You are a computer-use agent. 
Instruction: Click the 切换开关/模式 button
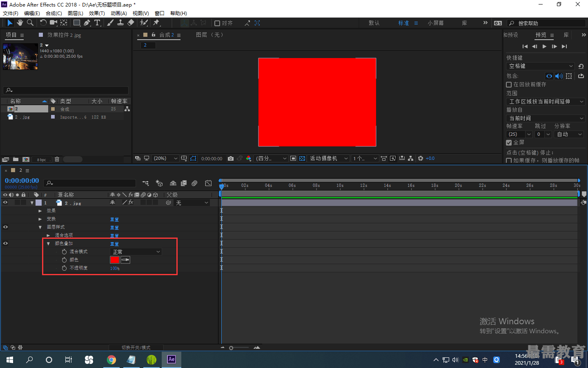[136, 348]
